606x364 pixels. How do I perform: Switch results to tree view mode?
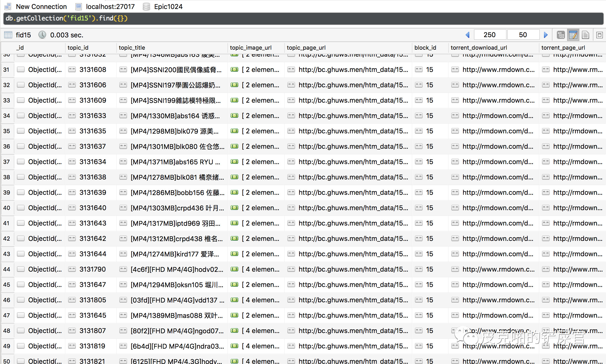[561, 35]
